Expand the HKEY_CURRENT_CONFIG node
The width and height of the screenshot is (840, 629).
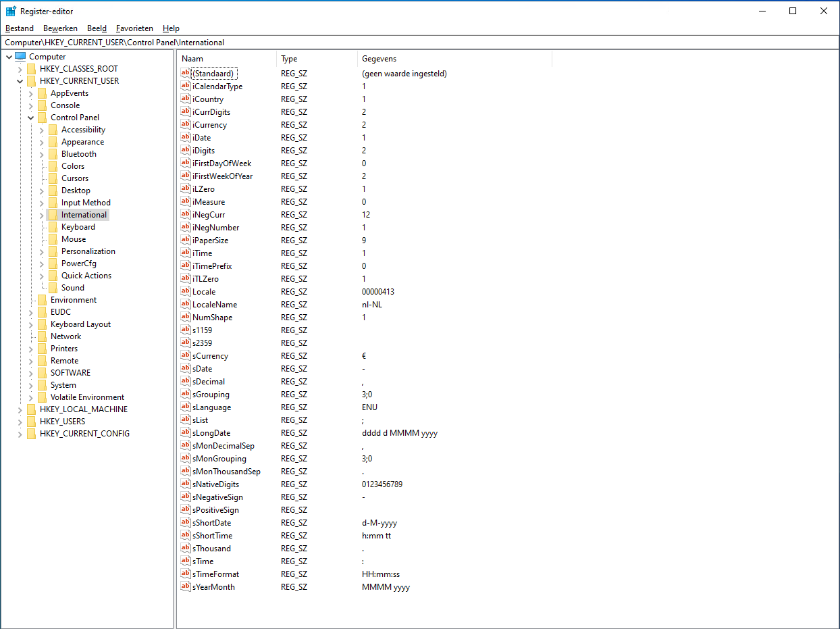(20, 434)
